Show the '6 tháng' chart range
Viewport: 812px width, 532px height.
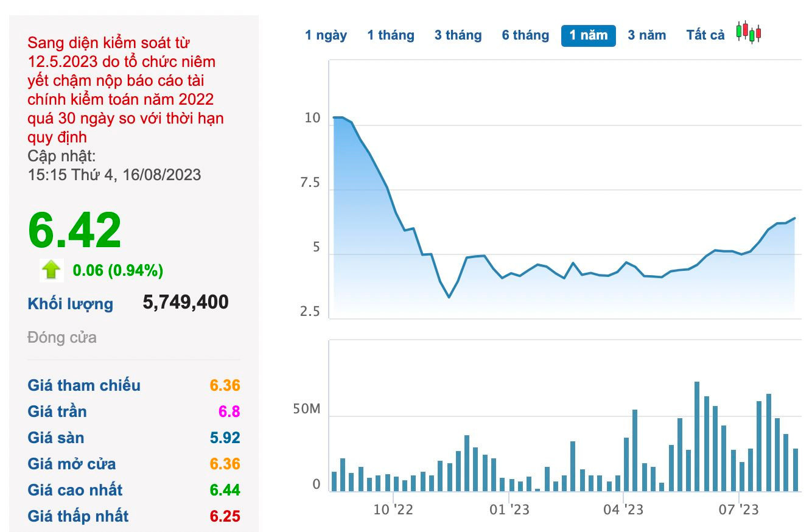(525, 35)
